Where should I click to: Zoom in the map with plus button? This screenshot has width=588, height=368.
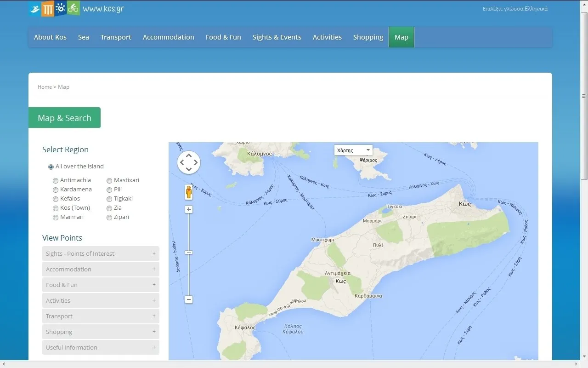tap(189, 209)
